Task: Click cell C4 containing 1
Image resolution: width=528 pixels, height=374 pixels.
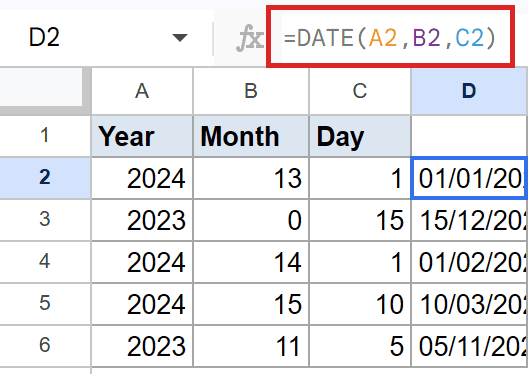Action: [x=360, y=262]
